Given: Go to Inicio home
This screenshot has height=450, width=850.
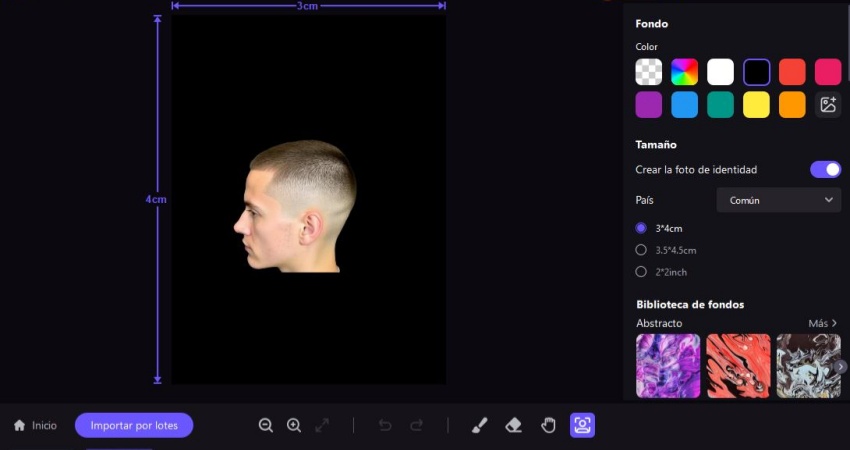Looking at the screenshot, I should (x=35, y=425).
